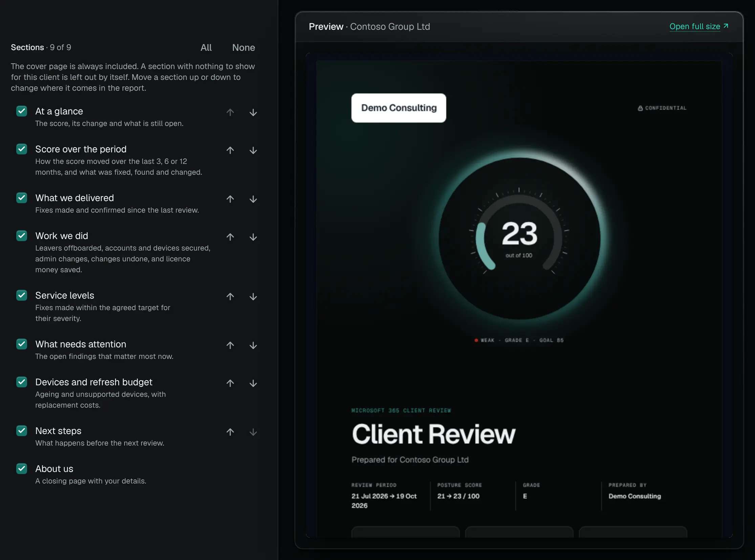The image size is (755, 560).
Task: Select None to clear sections
Action: tap(243, 47)
